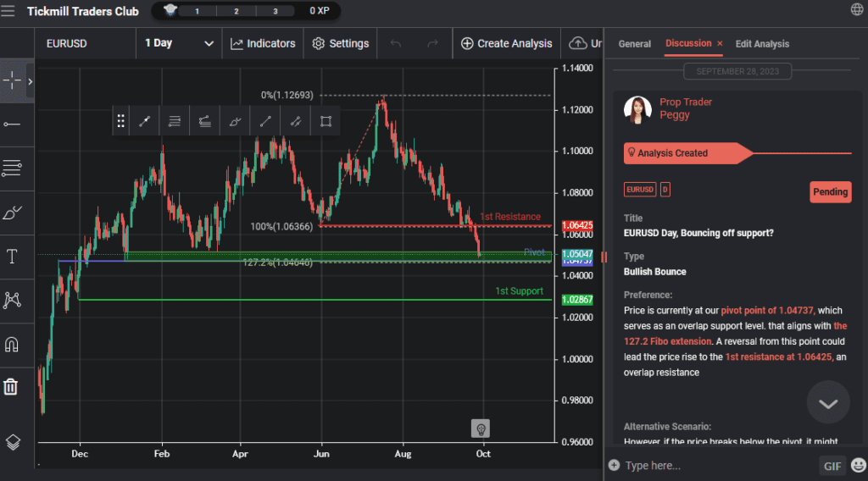This screenshot has height=481, width=868.
Task: Expand the cursor tool flyout arrow
Action: (31, 81)
